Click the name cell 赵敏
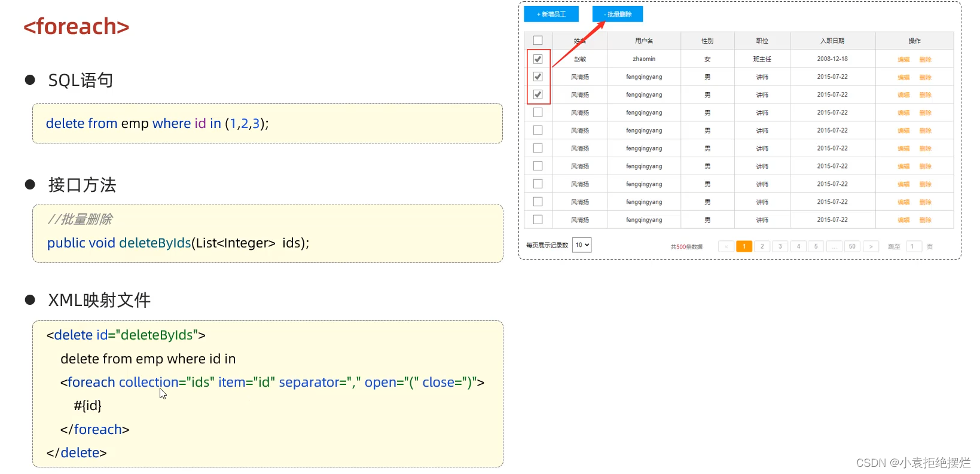The width and height of the screenshot is (980, 474). pyautogui.click(x=580, y=59)
